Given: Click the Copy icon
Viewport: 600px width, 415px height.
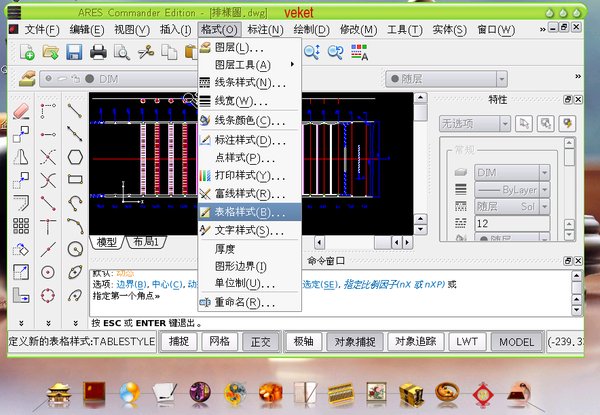Looking at the screenshot, I should pos(169,52).
